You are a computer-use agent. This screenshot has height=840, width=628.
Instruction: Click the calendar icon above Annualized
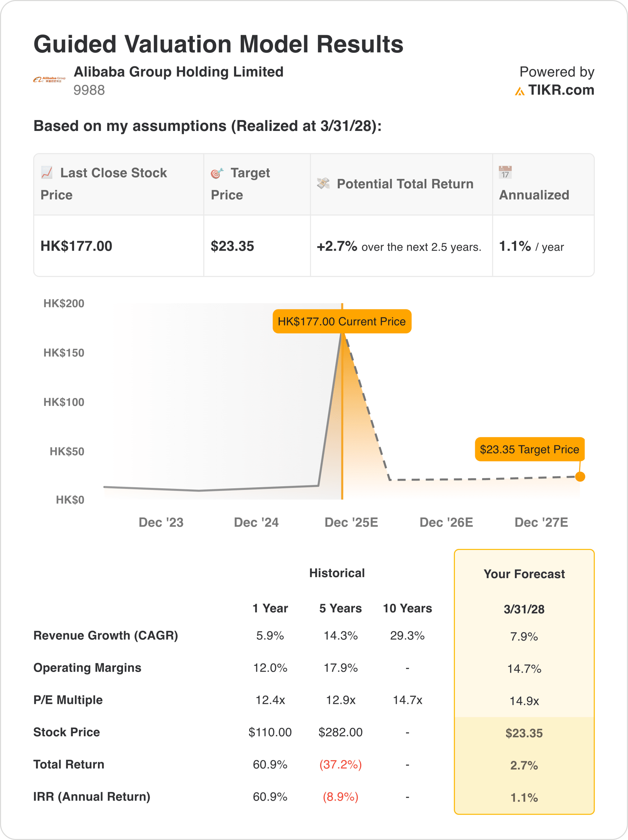click(505, 172)
